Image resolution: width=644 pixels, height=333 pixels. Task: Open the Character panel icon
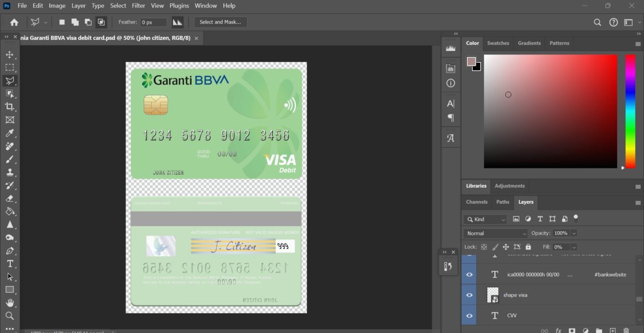451,104
